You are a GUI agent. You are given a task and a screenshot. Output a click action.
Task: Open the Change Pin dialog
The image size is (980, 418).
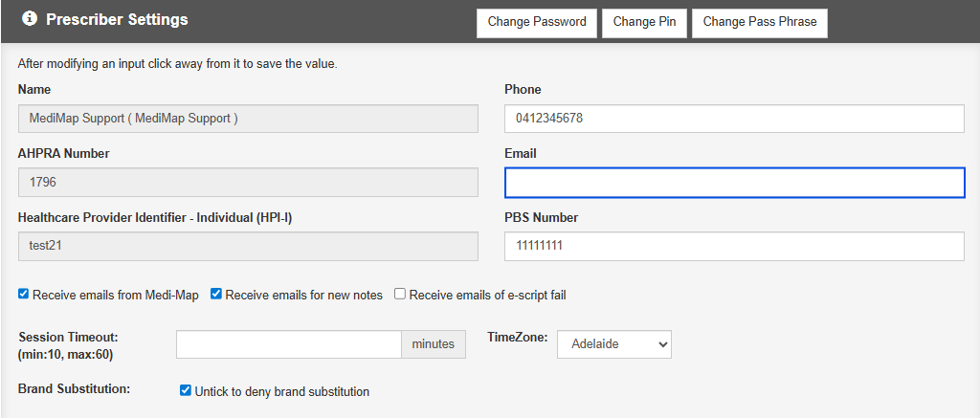pos(645,23)
